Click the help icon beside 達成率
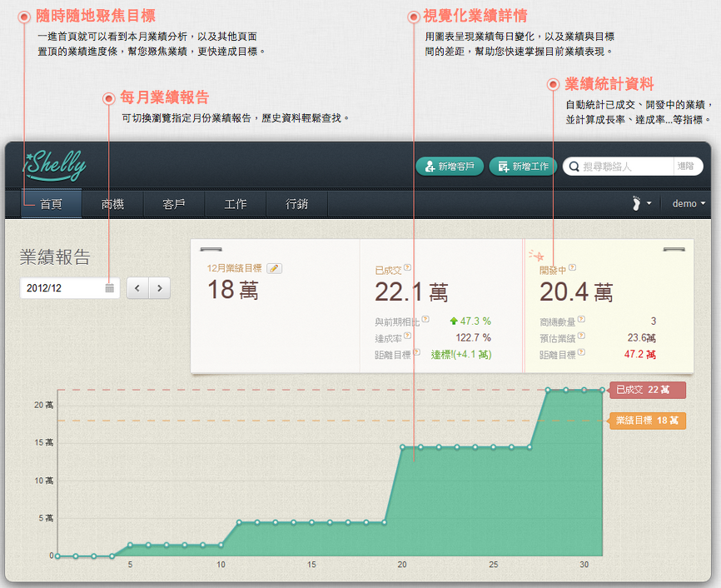Screen dimensions: 721x588 pyautogui.click(x=409, y=338)
